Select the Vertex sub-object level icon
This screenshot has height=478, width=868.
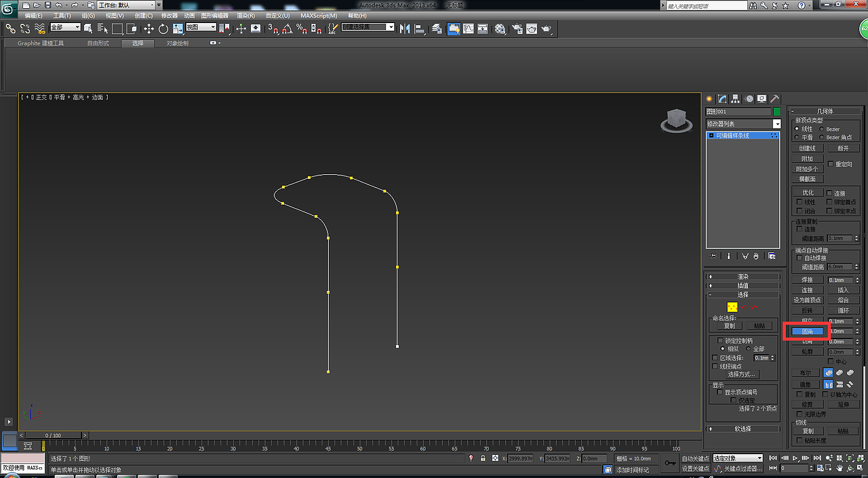[x=732, y=307]
